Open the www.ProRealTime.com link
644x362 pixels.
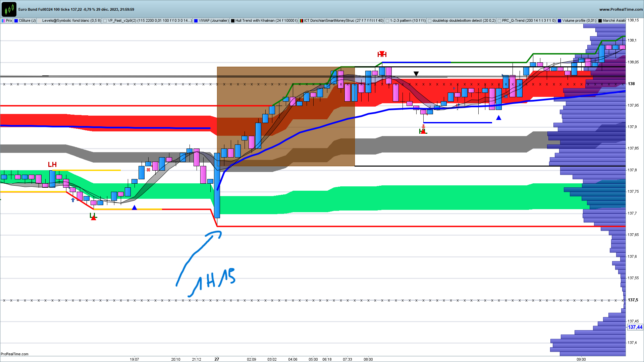tap(621, 9)
